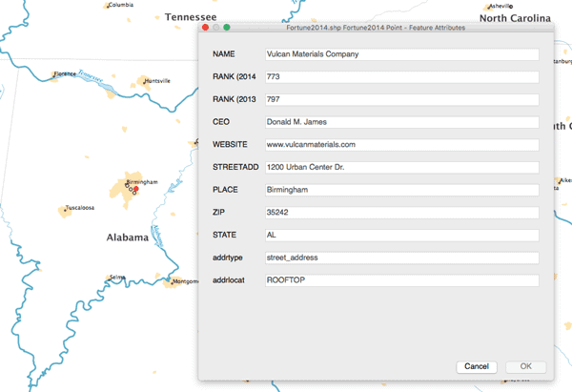Viewport: 572px width, 392px height.
Task: Focus the PLACE field Birmingham
Action: (402, 190)
